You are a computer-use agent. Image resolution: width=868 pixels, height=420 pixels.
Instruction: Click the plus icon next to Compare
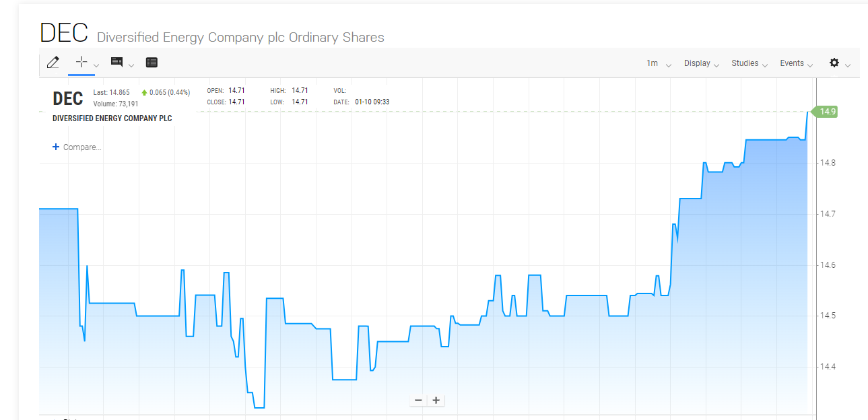pos(56,147)
